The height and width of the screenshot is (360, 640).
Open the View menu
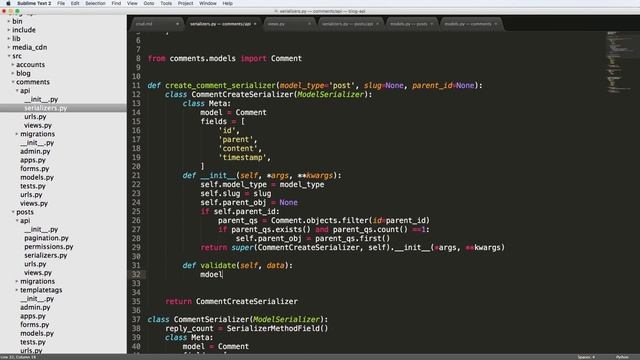[x=132, y=3]
